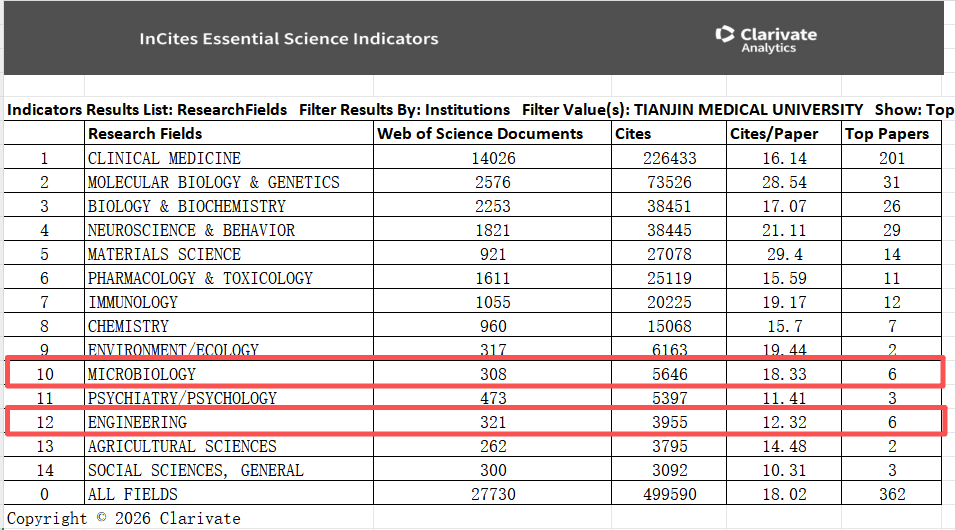Image resolution: width=955 pixels, height=530 pixels.
Task: Click cites per paper value 12.32
Action: pos(784,422)
